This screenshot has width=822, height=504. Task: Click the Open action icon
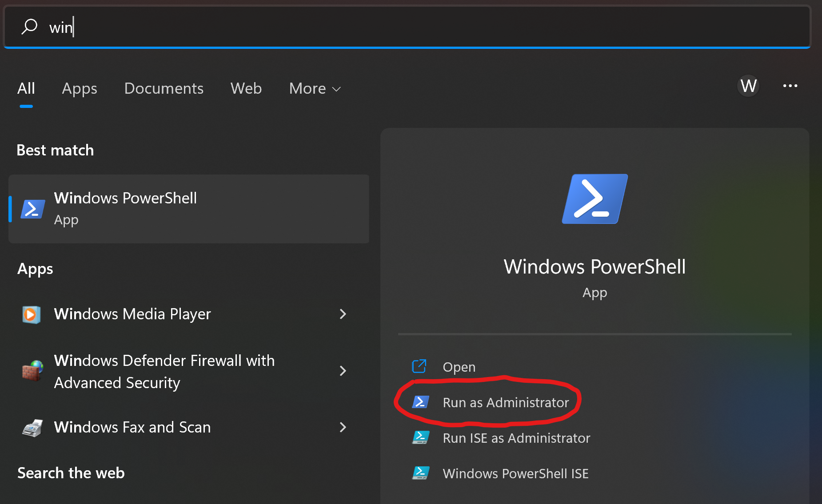point(419,367)
